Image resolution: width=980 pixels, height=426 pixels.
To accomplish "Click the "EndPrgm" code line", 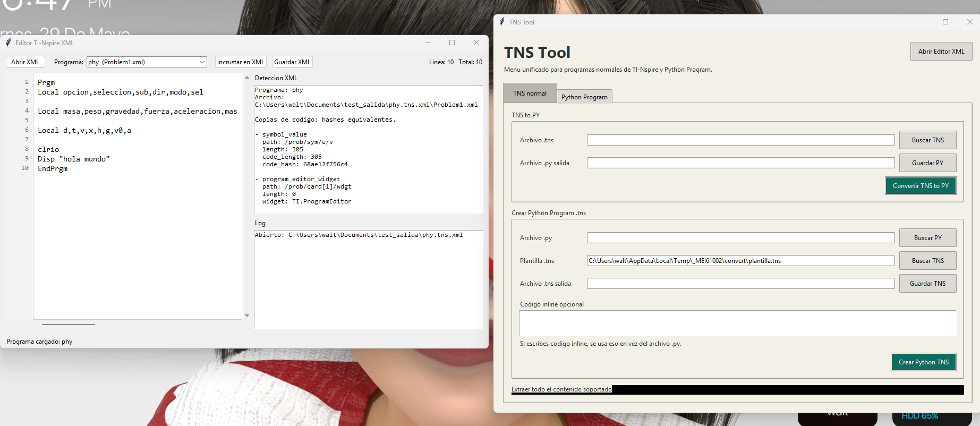I will point(53,168).
